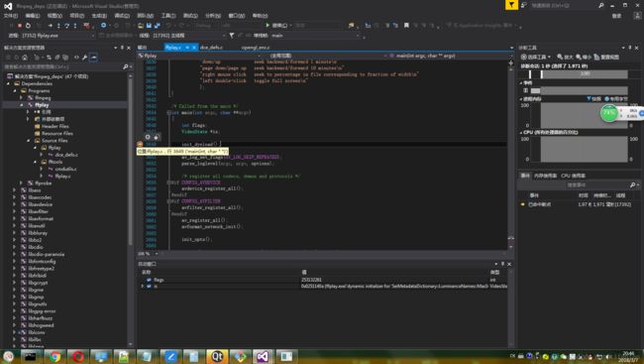Viewport: 644px width, 364px height.
Task: Click the Step Out debug icon
Action: point(74,26)
